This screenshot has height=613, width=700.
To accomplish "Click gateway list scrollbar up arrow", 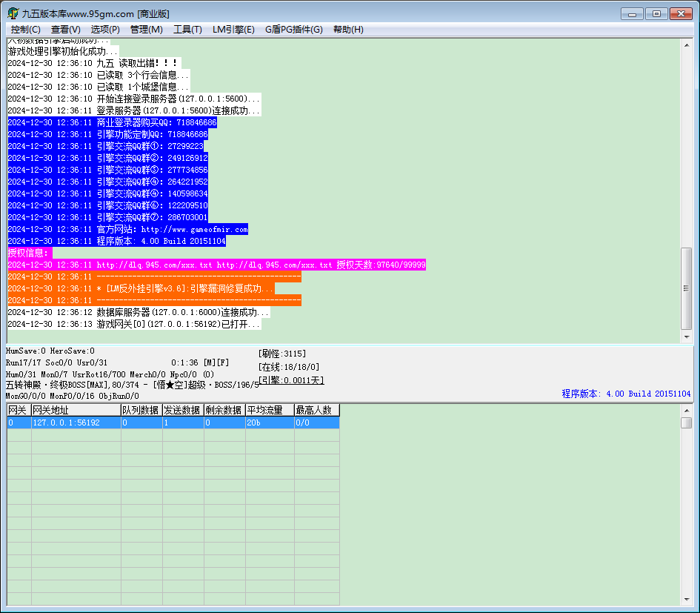I will point(687,410).
